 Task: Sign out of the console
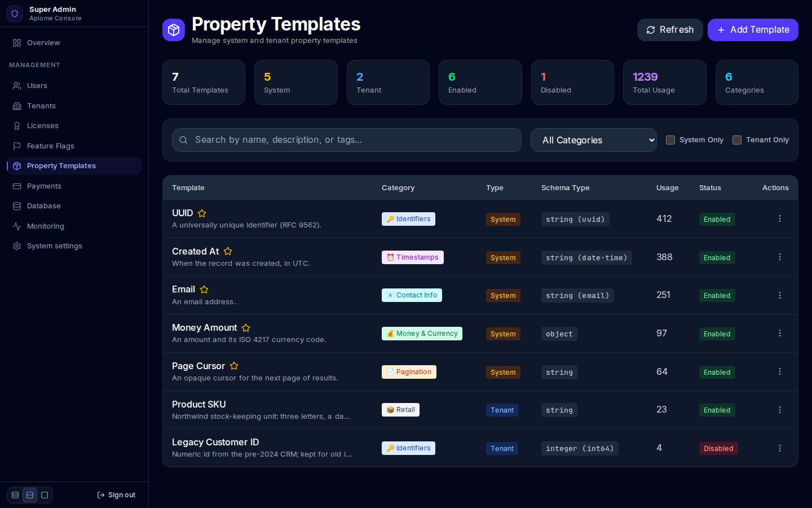(x=116, y=495)
